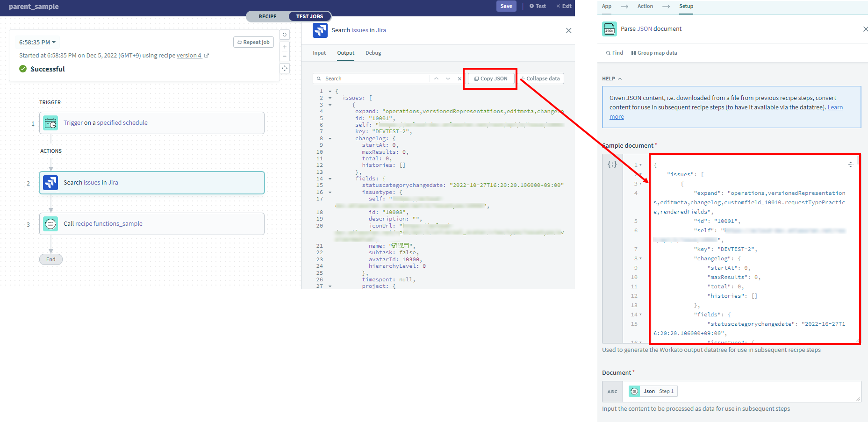Select the Call recipe functions_sample step

tap(152, 224)
